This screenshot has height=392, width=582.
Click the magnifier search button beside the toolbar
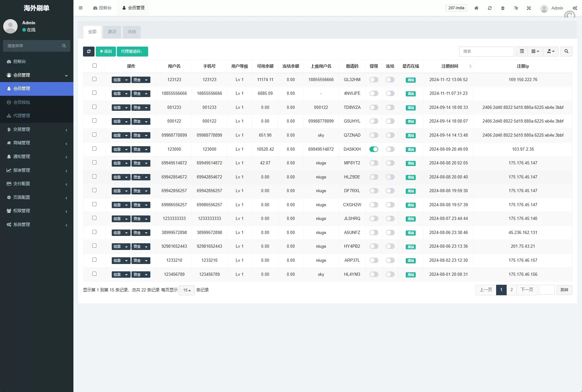click(x=566, y=51)
